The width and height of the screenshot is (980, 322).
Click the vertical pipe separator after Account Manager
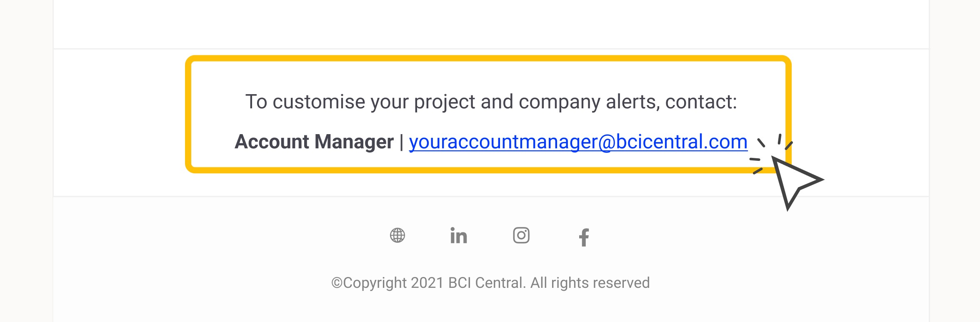click(401, 142)
